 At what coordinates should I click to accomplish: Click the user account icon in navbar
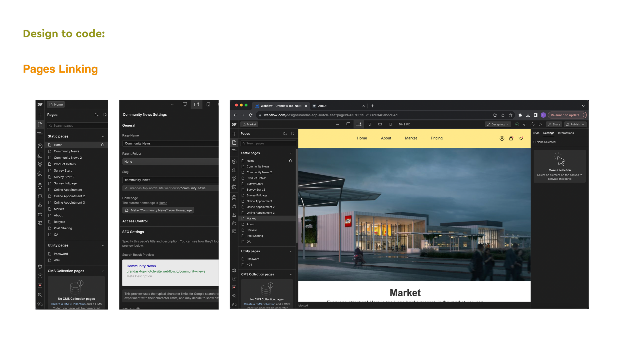tap(502, 138)
